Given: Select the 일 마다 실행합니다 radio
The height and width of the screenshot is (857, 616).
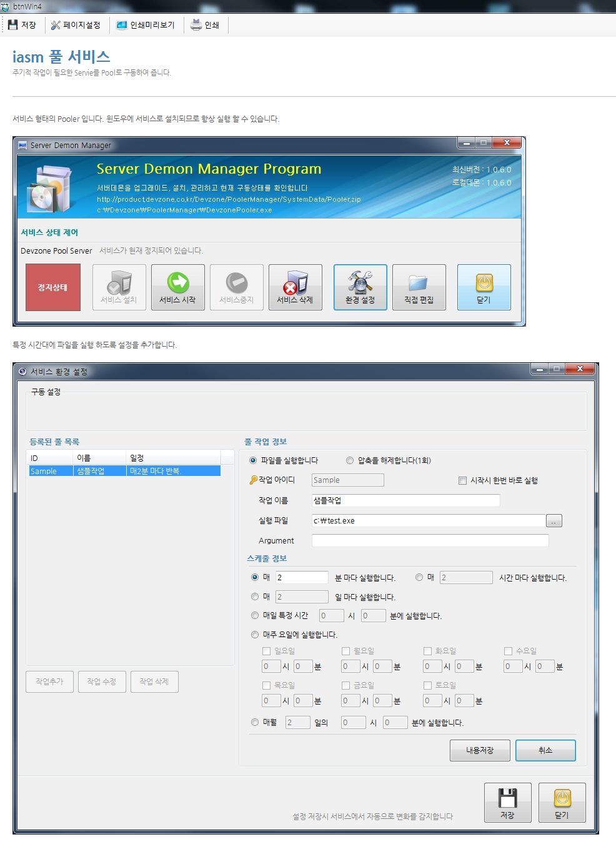Looking at the screenshot, I should coord(254,597).
